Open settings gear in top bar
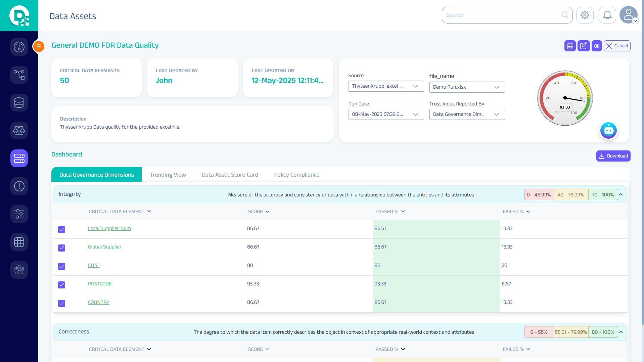 tap(585, 15)
